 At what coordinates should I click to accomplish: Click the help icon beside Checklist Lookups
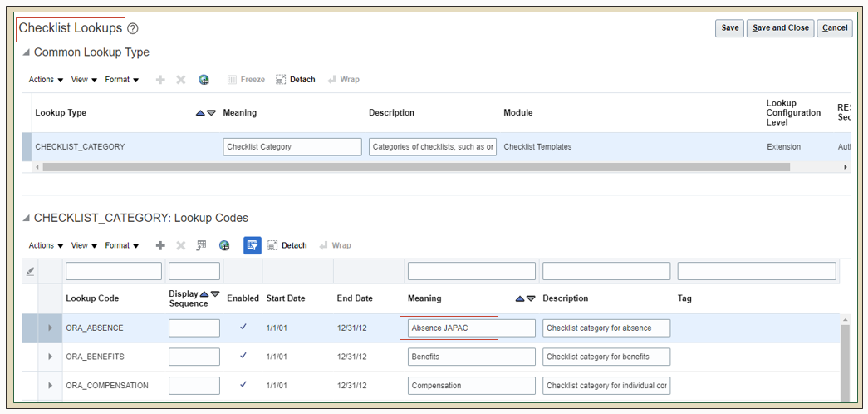[x=133, y=29]
